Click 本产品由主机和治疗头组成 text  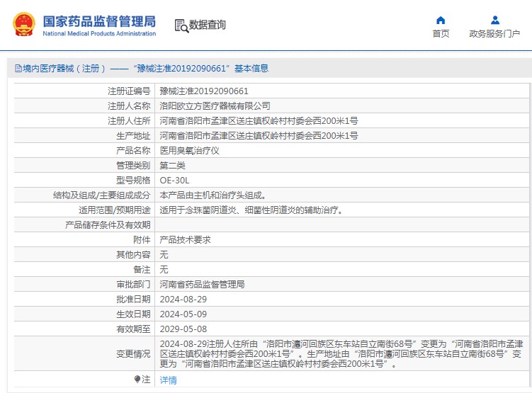point(213,195)
